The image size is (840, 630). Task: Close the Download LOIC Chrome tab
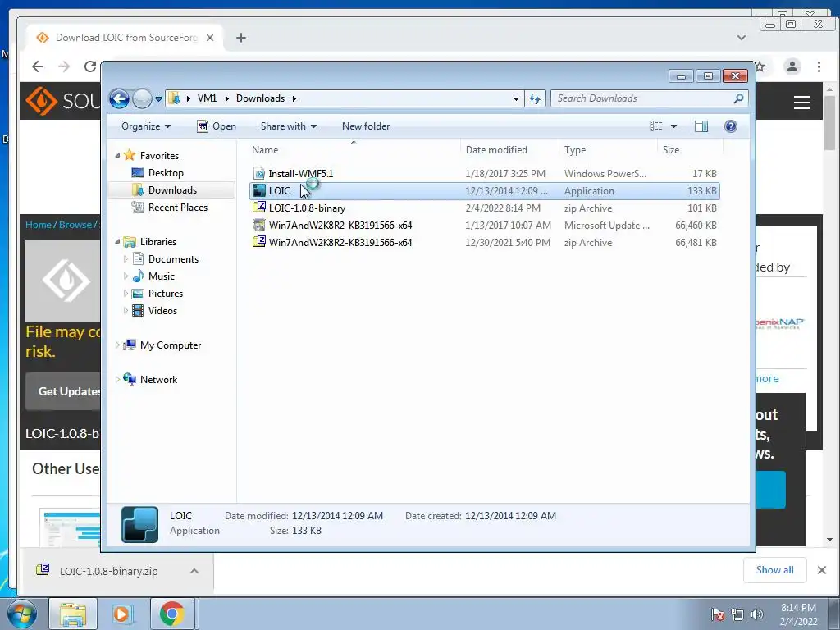coord(210,38)
